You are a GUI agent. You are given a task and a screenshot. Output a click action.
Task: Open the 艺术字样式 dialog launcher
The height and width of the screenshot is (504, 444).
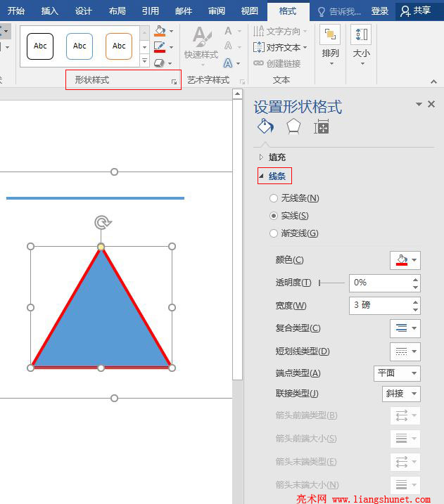point(242,82)
